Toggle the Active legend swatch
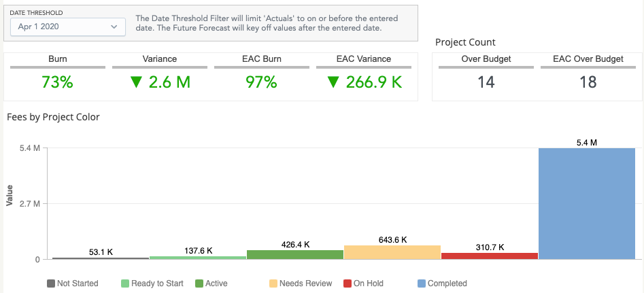The image size is (644, 293). tap(199, 283)
